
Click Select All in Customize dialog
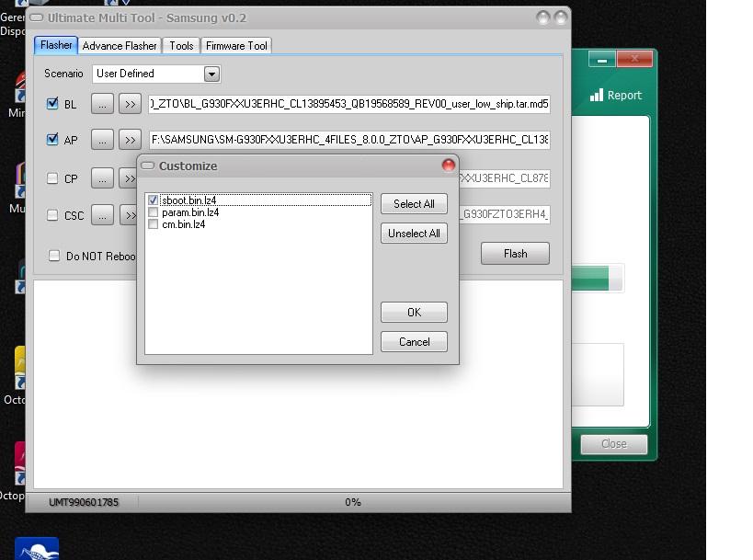tap(414, 203)
